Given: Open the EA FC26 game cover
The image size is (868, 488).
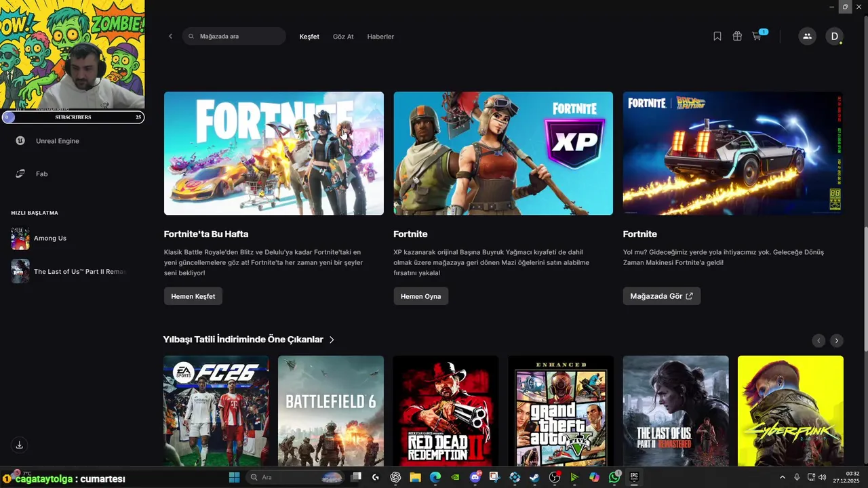Looking at the screenshot, I should click(216, 411).
